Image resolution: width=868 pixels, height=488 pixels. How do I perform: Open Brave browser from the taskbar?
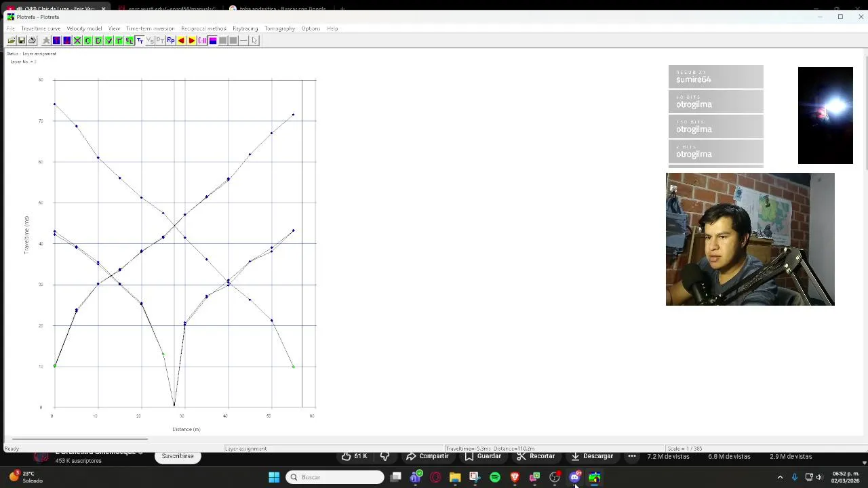515,477
